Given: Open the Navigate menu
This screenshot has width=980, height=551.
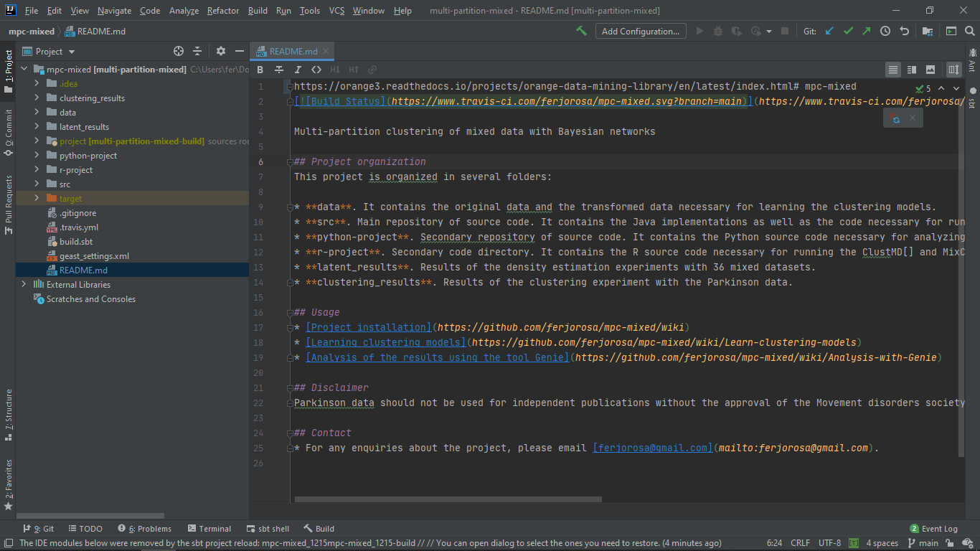Looking at the screenshot, I should pos(115,11).
